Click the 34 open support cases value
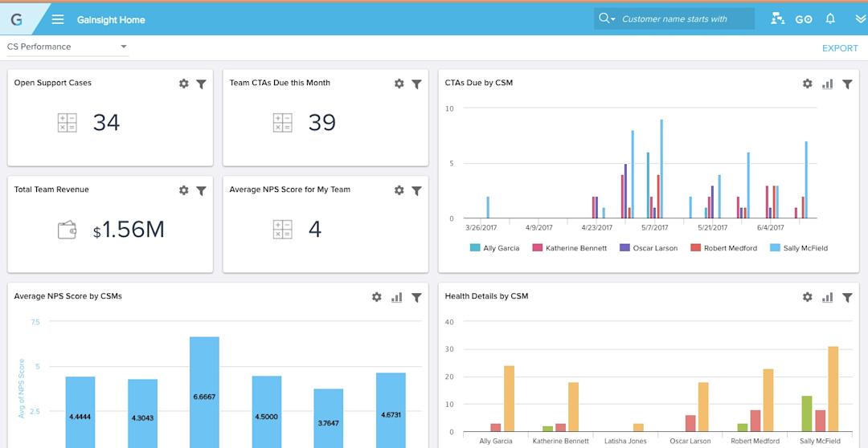The height and width of the screenshot is (448, 868). (106, 123)
